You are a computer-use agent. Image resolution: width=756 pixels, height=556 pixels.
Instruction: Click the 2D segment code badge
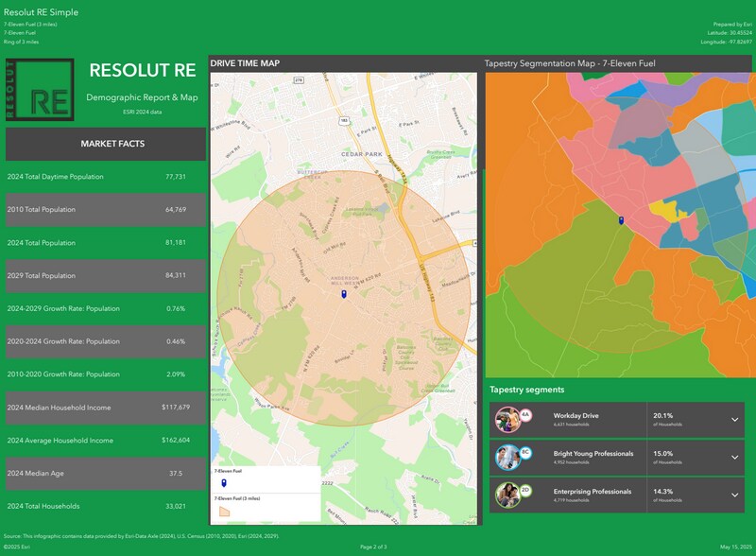click(526, 491)
